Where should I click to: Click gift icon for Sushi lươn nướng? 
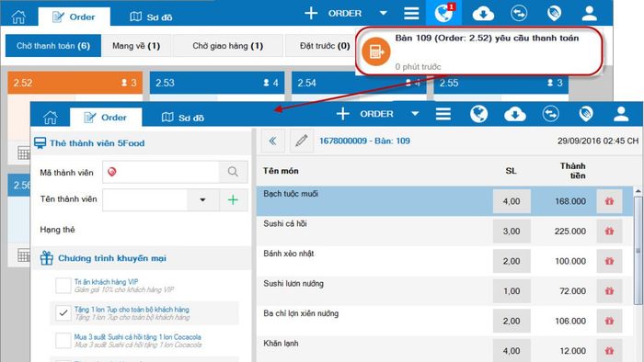[609, 291]
